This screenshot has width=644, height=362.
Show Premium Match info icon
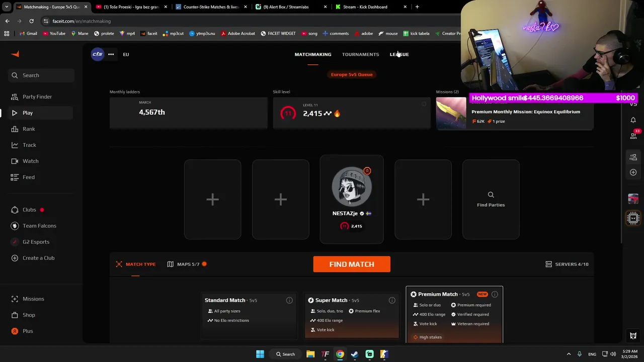(495, 294)
